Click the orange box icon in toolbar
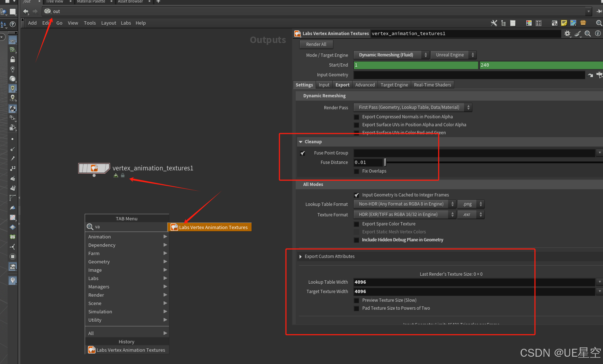This screenshot has width=603, height=364. (x=583, y=23)
